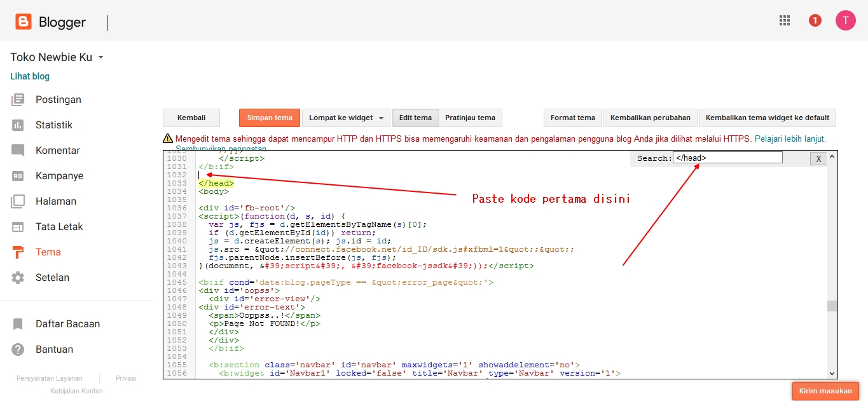This screenshot has height=401, width=868.
Task: Close the search bar with X
Action: [818, 158]
